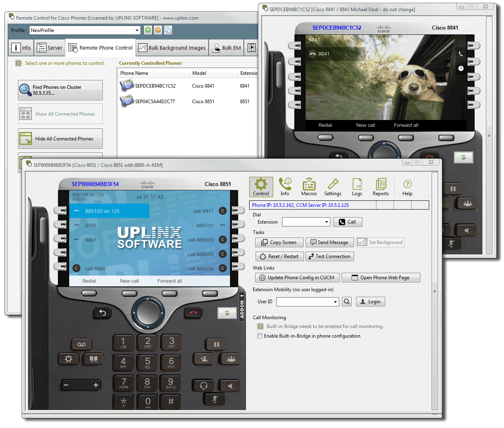
Task: Click New call softkey on 8851 phone screen
Action: point(130,281)
